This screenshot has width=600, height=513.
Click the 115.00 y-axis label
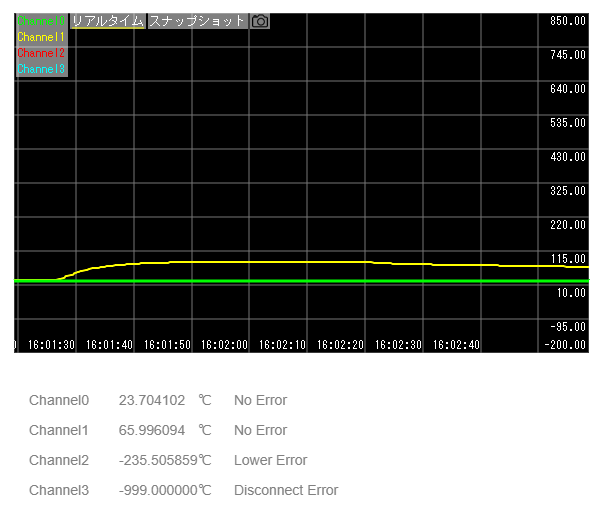pos(567,259)
